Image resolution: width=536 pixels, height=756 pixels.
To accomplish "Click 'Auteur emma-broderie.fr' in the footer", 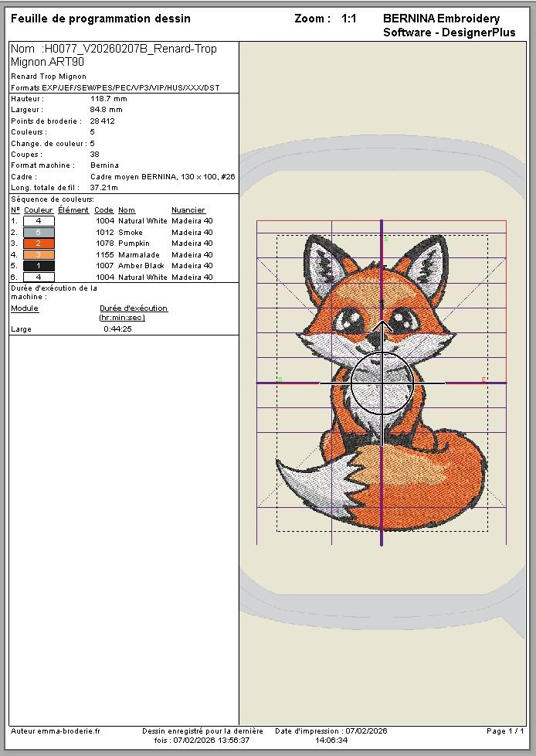I will [x=56, y=731].
